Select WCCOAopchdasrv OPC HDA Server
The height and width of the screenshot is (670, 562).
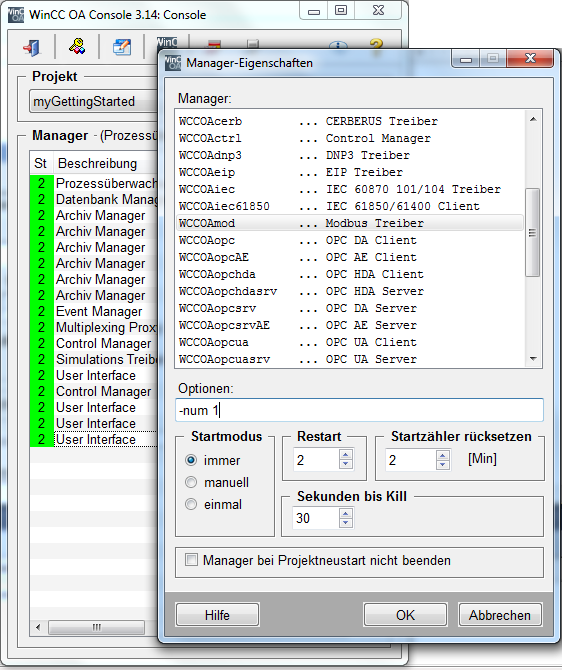tap(350, 291)
